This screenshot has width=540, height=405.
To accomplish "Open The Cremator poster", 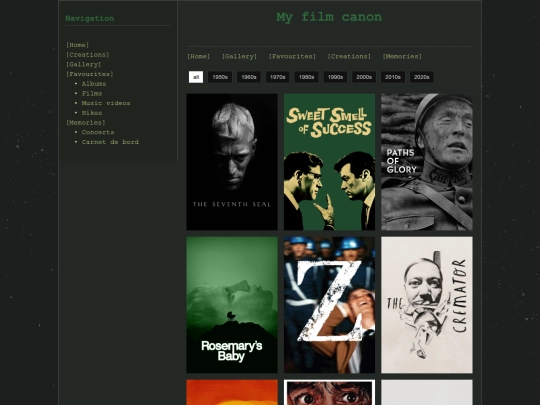I will (427, 305).
